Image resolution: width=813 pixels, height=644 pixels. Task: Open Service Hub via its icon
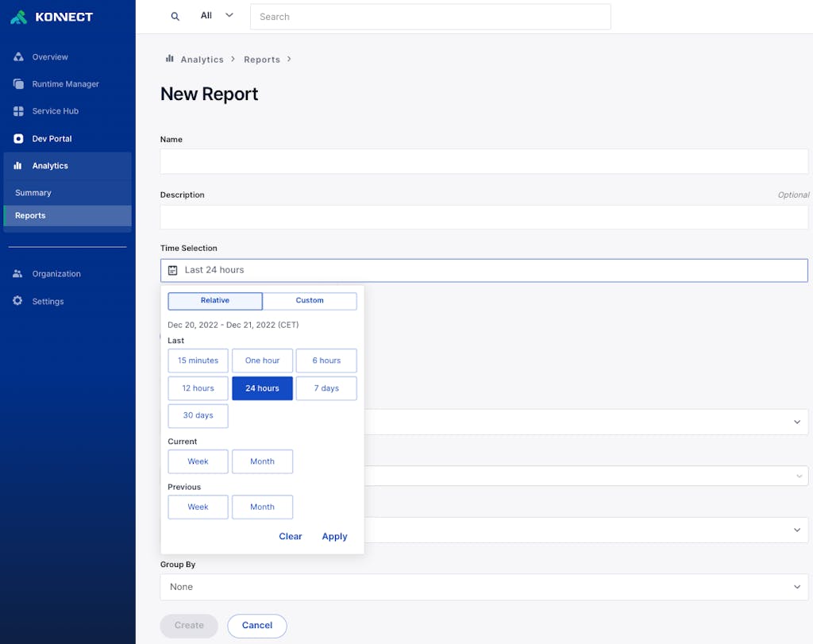[18, 111]
